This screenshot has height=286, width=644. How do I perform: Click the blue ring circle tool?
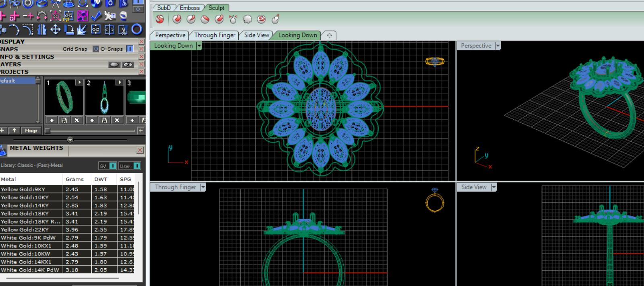(137, 29)
